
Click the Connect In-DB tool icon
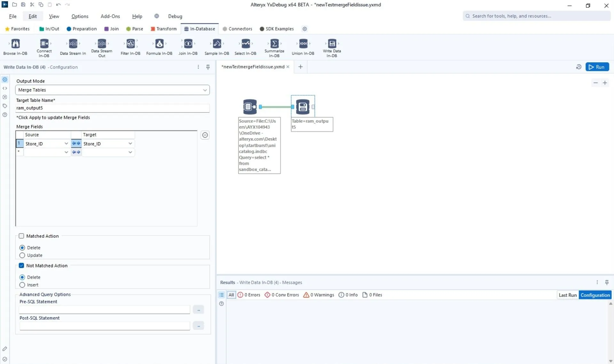[44, 43]
